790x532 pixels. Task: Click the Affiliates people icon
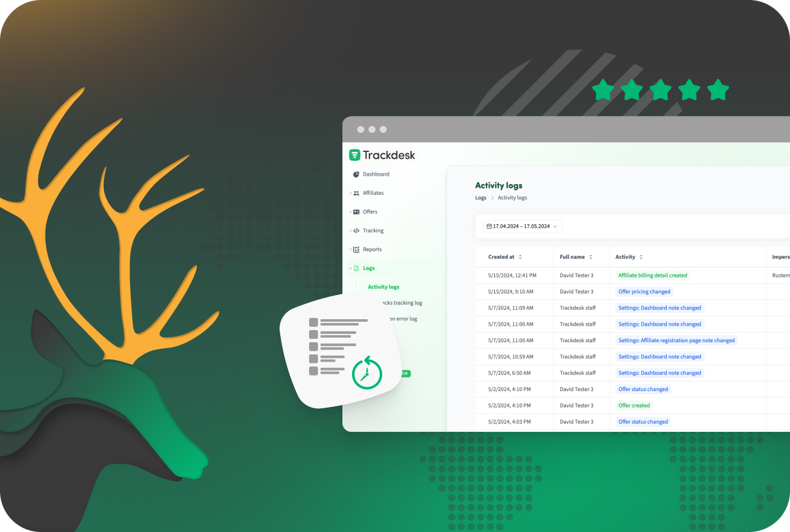pyautogui.click(x=357, y=193)
